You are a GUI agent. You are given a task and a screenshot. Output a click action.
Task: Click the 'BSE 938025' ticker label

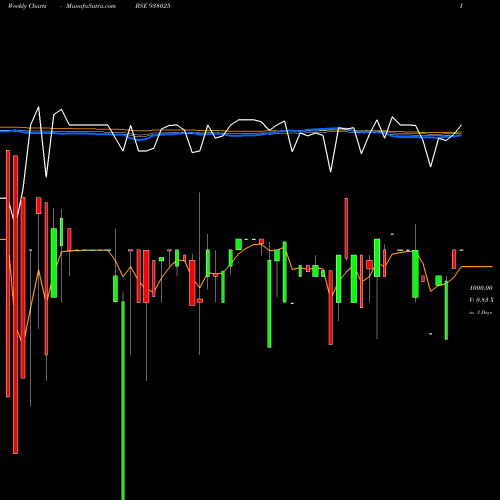pos(153,6)
